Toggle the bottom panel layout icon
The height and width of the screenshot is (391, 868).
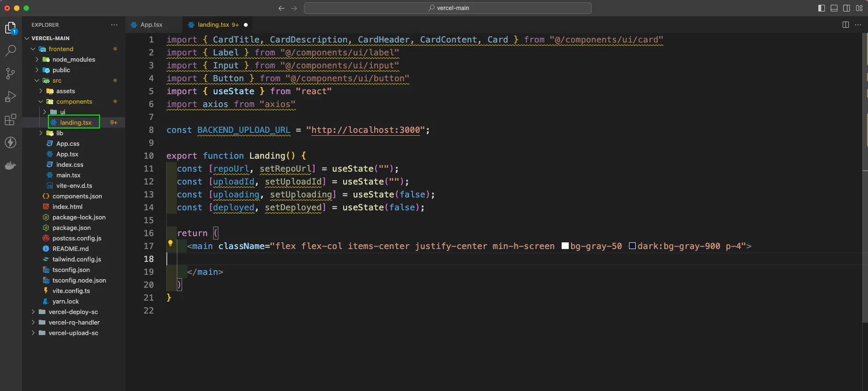coord(834,8)
